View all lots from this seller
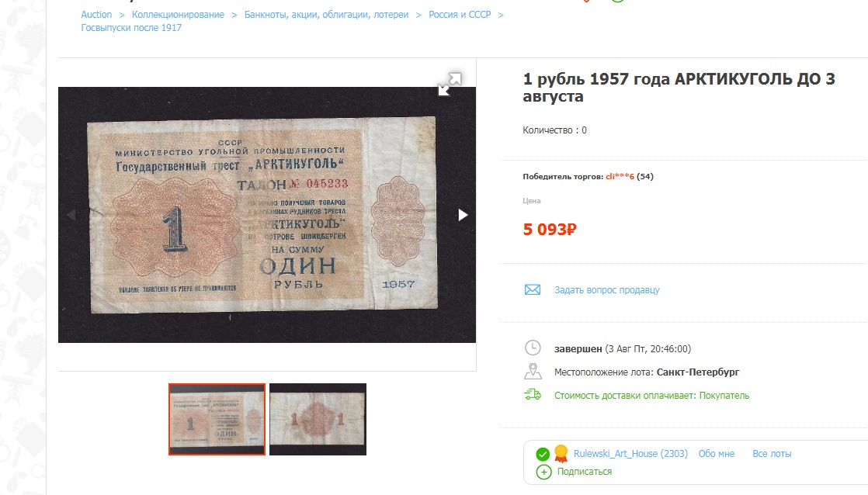This screenshot has height=495, width=868. point(772,454)
